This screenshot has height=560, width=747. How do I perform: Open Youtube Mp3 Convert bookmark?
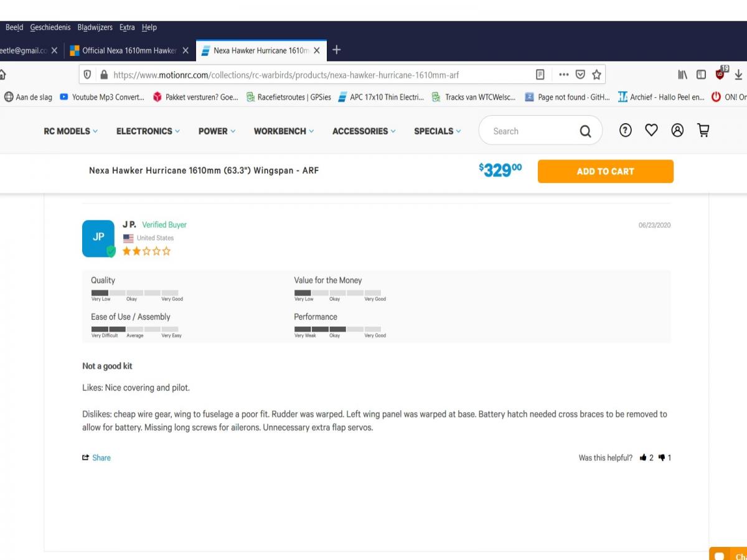[102, 97]
